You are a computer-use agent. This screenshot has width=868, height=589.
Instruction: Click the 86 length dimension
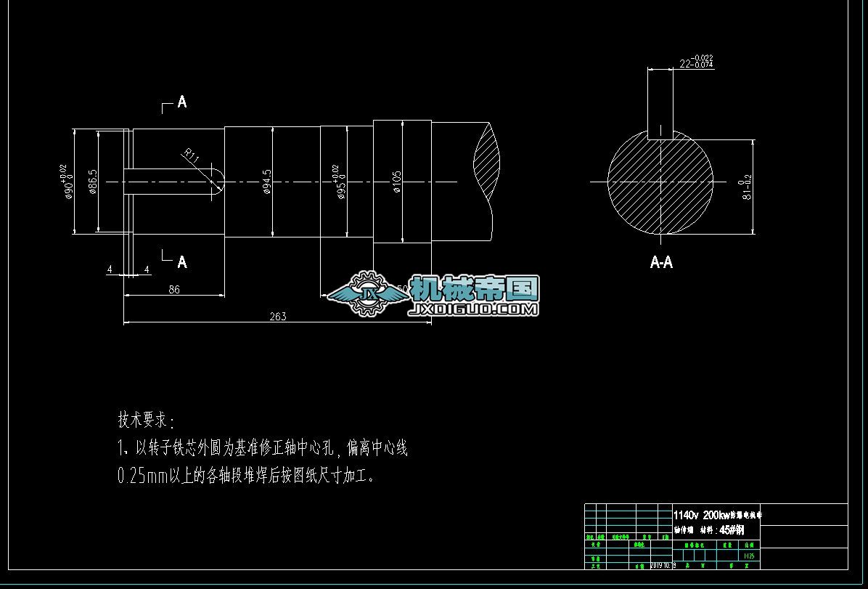coord(173,288)
